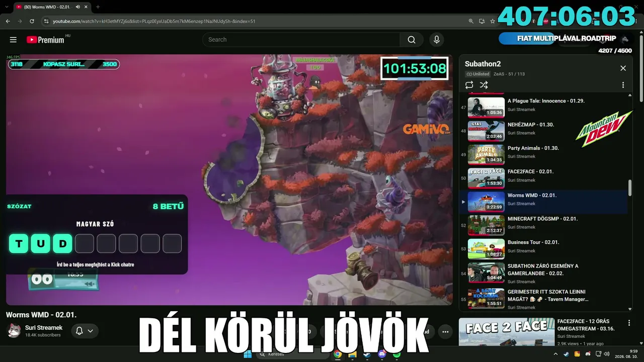This screenshot has height=362, width=644.
Task: Open the Suri Streamek channel avatar
Action: point(14,330)
